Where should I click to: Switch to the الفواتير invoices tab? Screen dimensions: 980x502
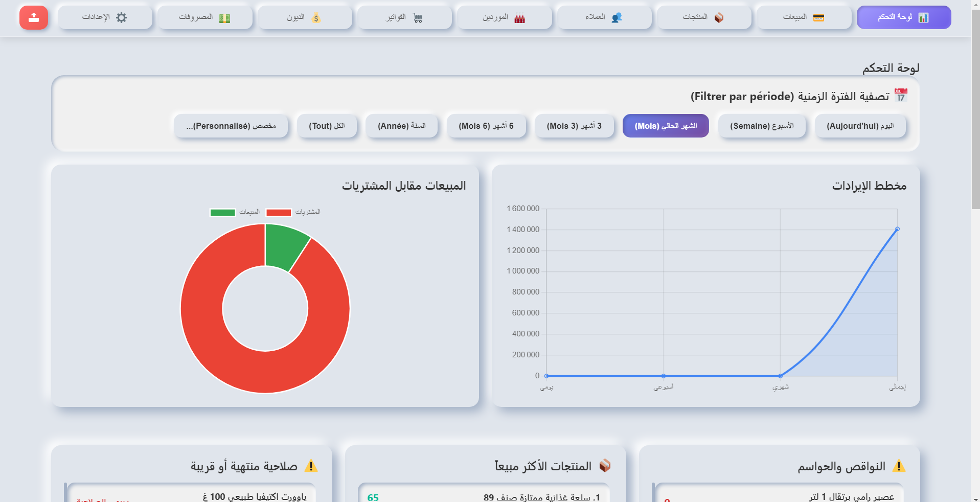[404, 17]
